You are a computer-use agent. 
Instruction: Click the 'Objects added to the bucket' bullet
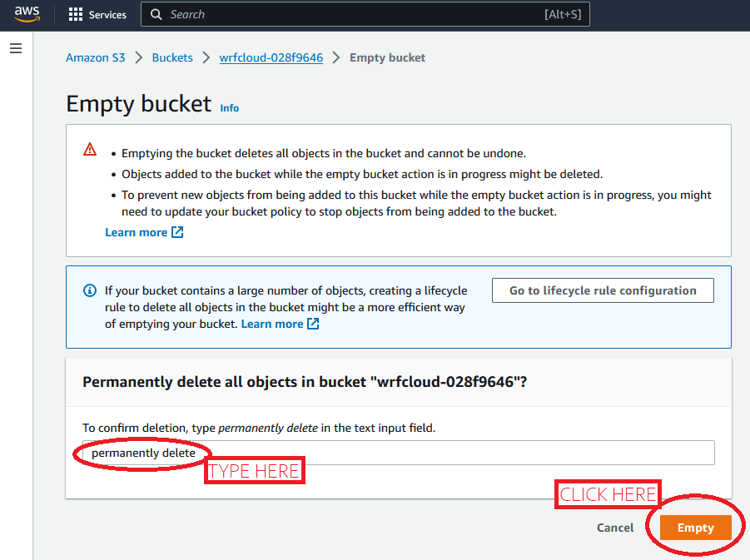pos(362,174)
